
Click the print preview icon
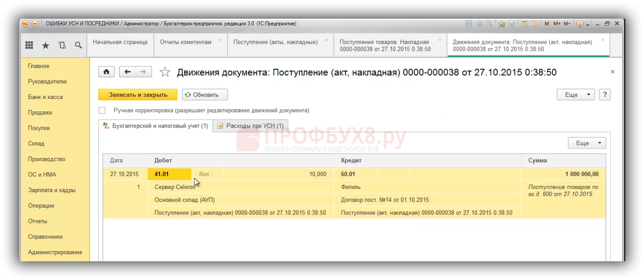(489, 24)
